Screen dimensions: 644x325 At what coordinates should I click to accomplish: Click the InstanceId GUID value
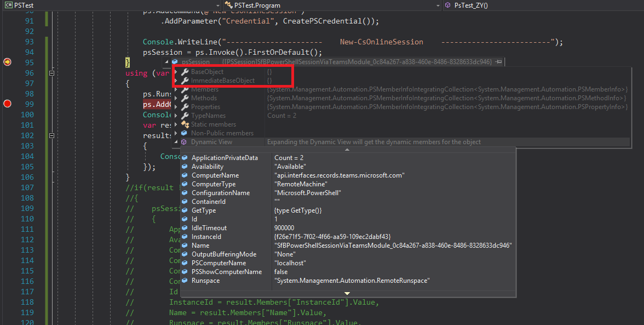tap(332, 237)
